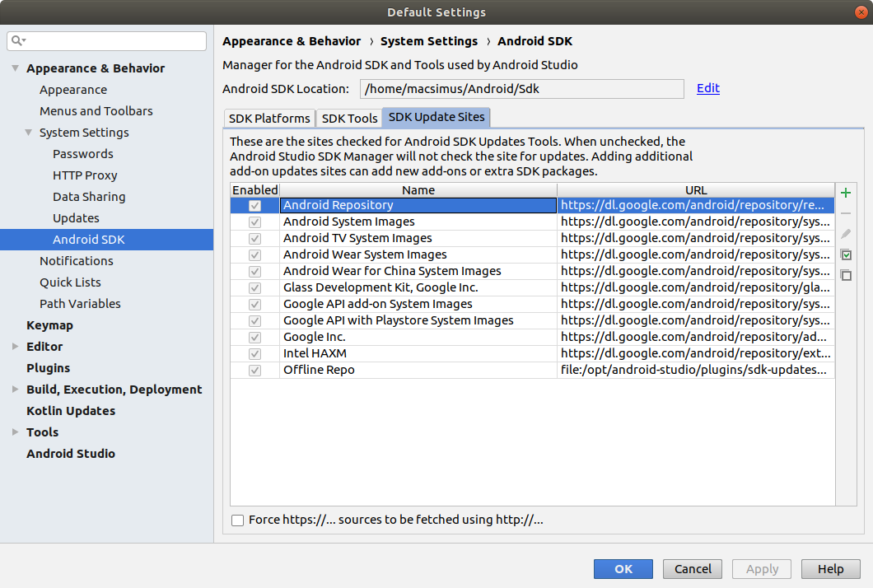This screenshot has height=588, width=873.
Task: Expand the Tools section
Action: [x=15, y=432]
